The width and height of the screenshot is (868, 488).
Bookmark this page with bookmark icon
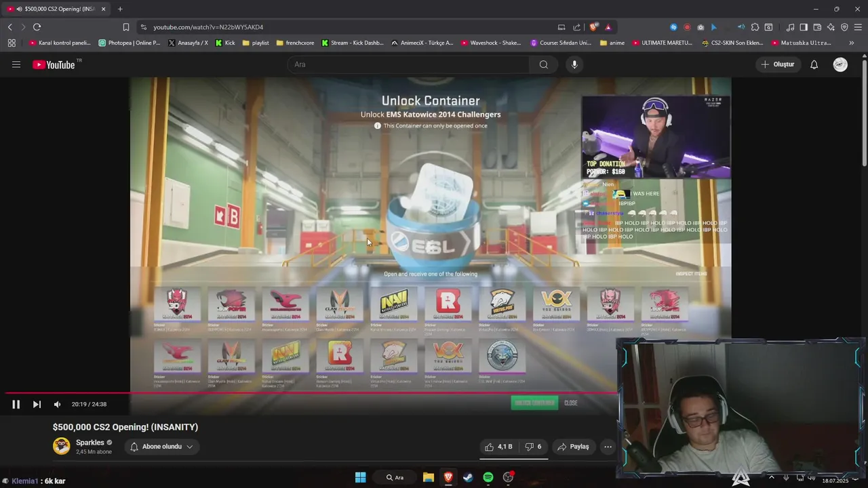[x=125, y=27]
